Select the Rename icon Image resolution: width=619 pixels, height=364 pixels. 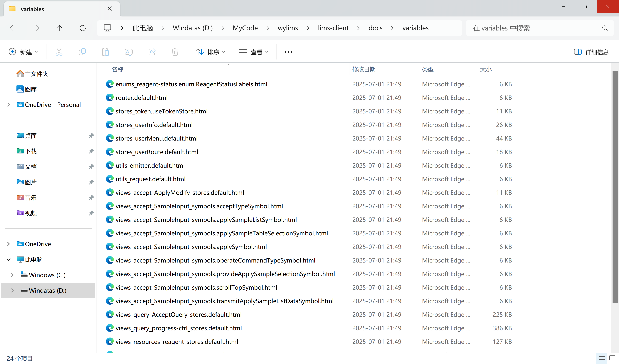pyautogui.click(x=128, y=52)
